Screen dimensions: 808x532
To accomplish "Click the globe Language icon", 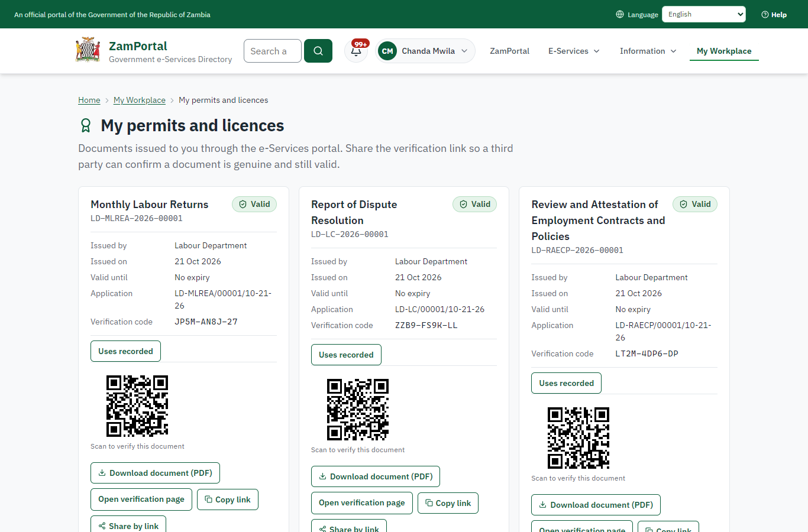I will coord(620,14).
